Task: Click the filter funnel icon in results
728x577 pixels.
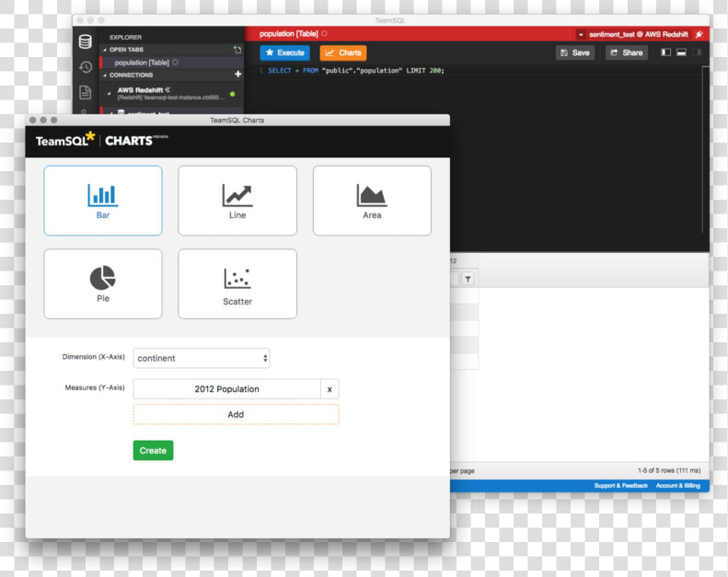Action: (468, 279)
